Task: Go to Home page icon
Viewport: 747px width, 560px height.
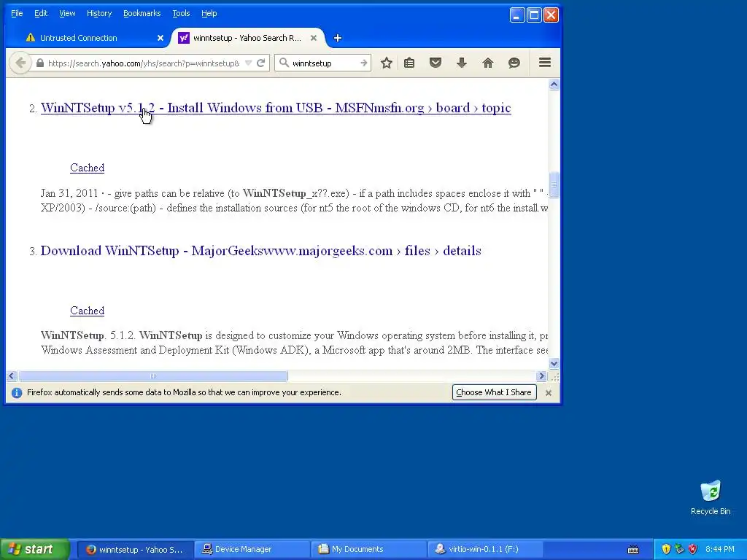Action: click(488, 63)
